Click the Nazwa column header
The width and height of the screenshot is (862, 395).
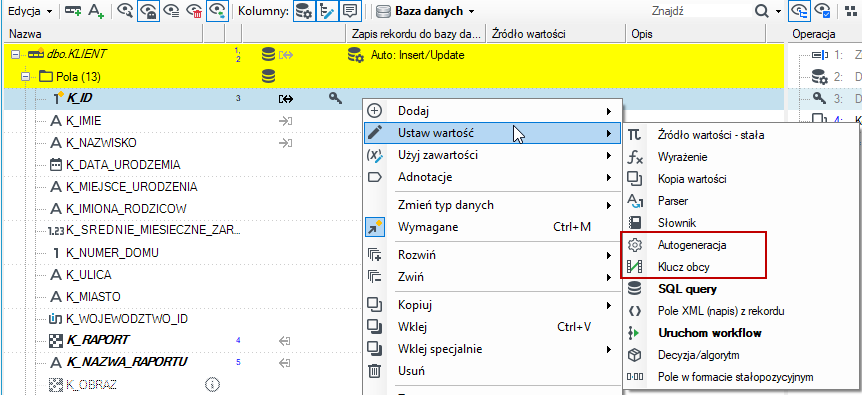point(103,34)
